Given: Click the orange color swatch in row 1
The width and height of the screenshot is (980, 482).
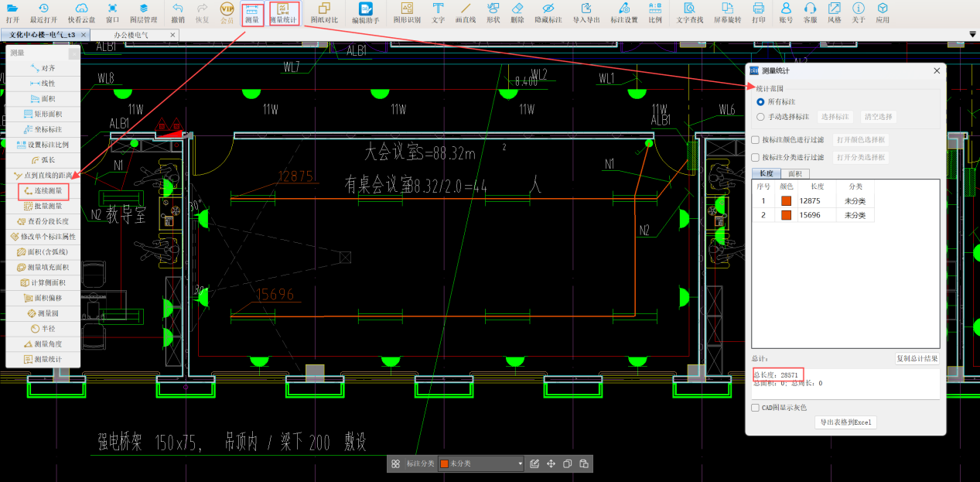Looking at the screenshot, I should pos(786,201).
